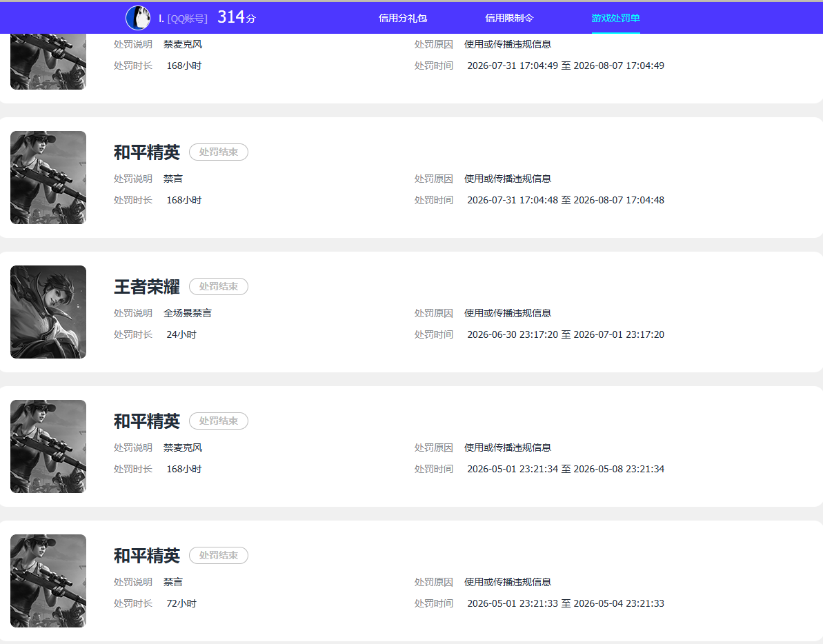Click the time range ending 2026-08-07 17:04:49
This screenshot has height=644, width=823.
pyautogui.click(x=566, y=66)
